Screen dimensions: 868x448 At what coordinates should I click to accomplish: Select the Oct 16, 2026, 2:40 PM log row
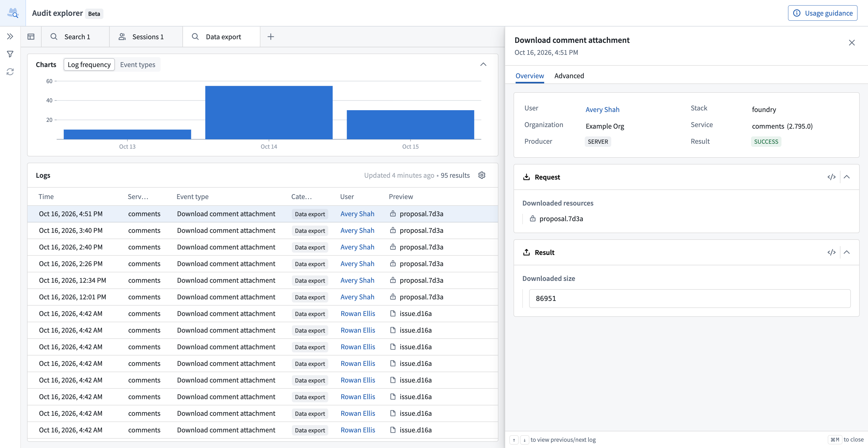point(262,247)
